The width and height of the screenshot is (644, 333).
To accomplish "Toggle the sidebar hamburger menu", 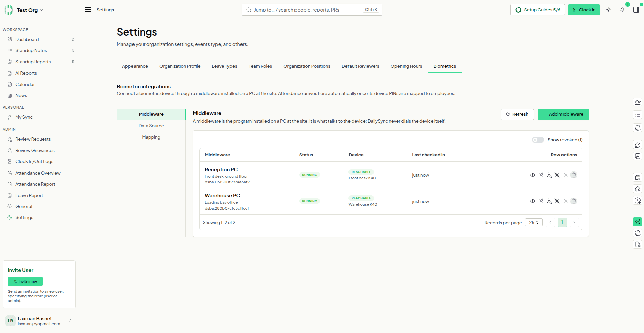I will 88,10.
